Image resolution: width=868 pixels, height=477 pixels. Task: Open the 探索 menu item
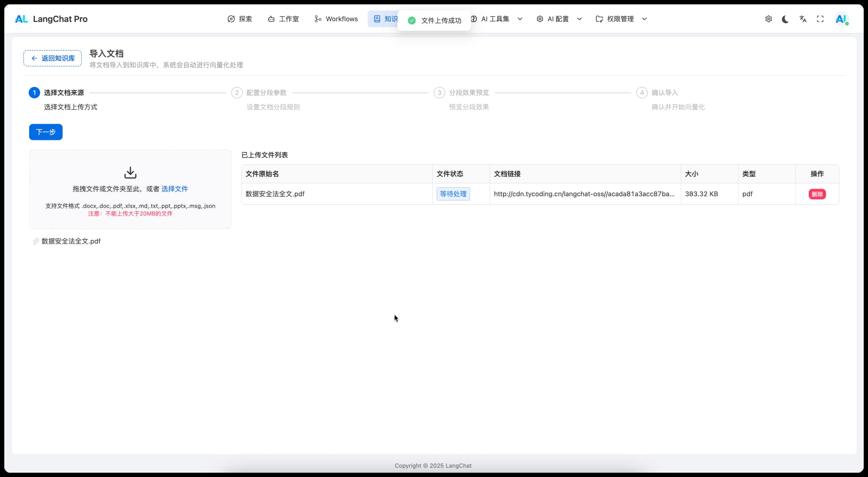tap(240, 19)
